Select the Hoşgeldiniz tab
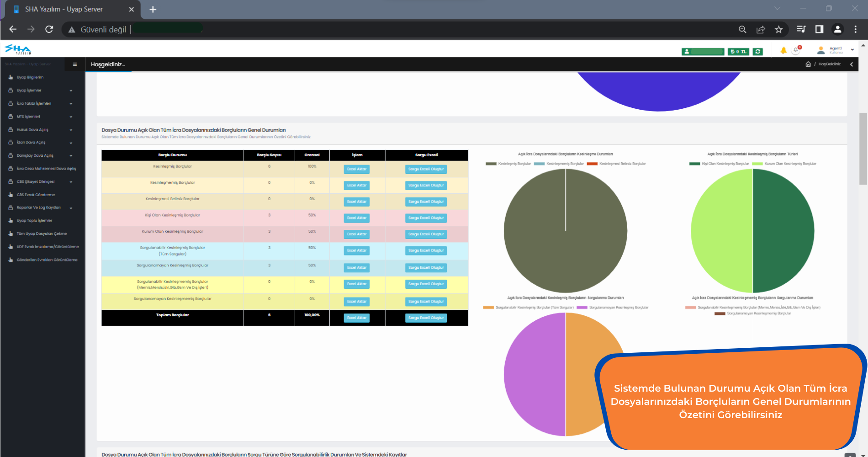 (108, 64)
